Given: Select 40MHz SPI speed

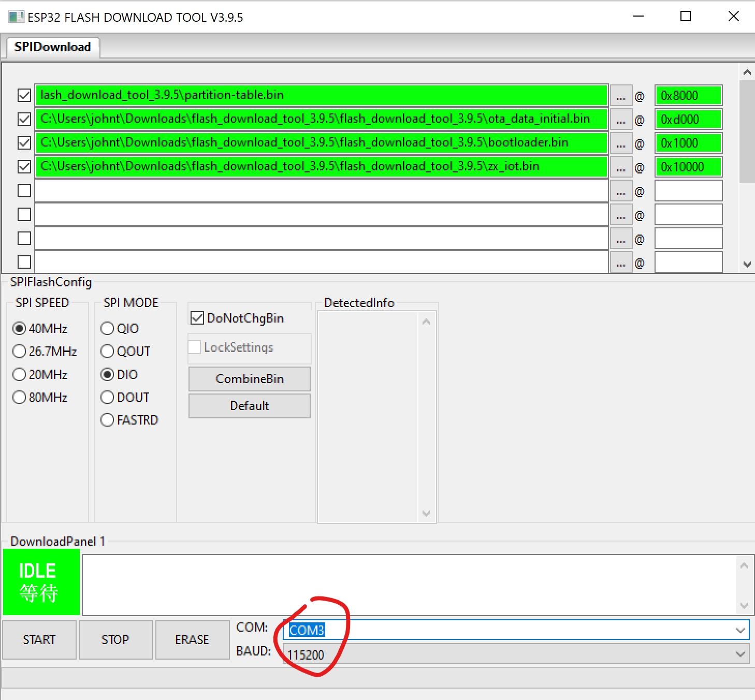Looking at the screenshot, I should (x=19, y=328).
